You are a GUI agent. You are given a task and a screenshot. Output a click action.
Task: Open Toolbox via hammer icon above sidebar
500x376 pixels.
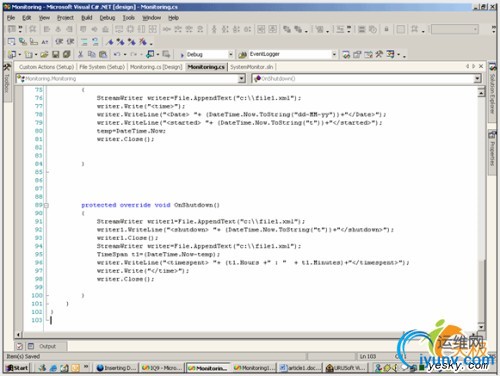coord(7,67)
